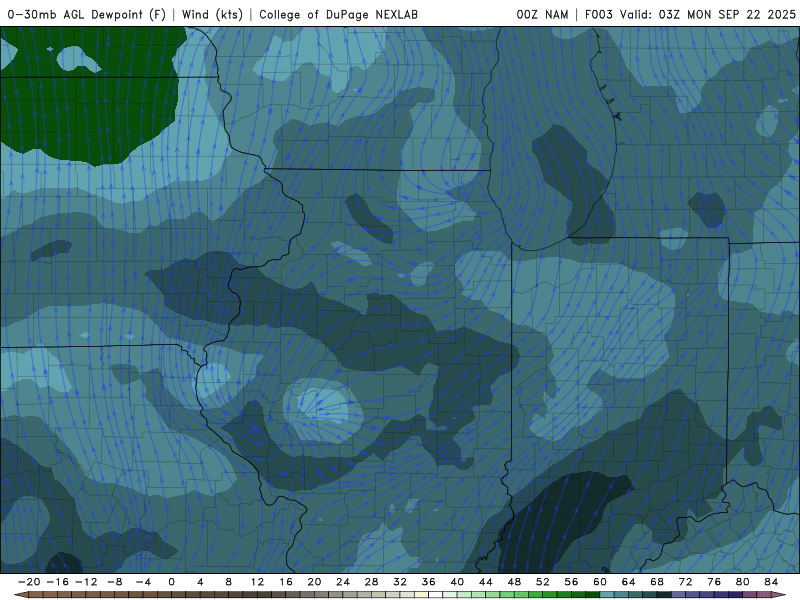
Task: Click the 12 label on the color scale
Action: pyautogui.click(x=257, y=582)
